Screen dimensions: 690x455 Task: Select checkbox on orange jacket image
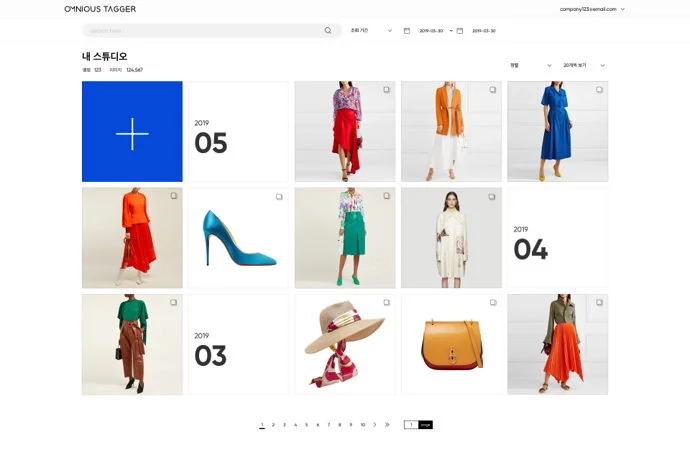pyautogui.click(x=493, y=90)
